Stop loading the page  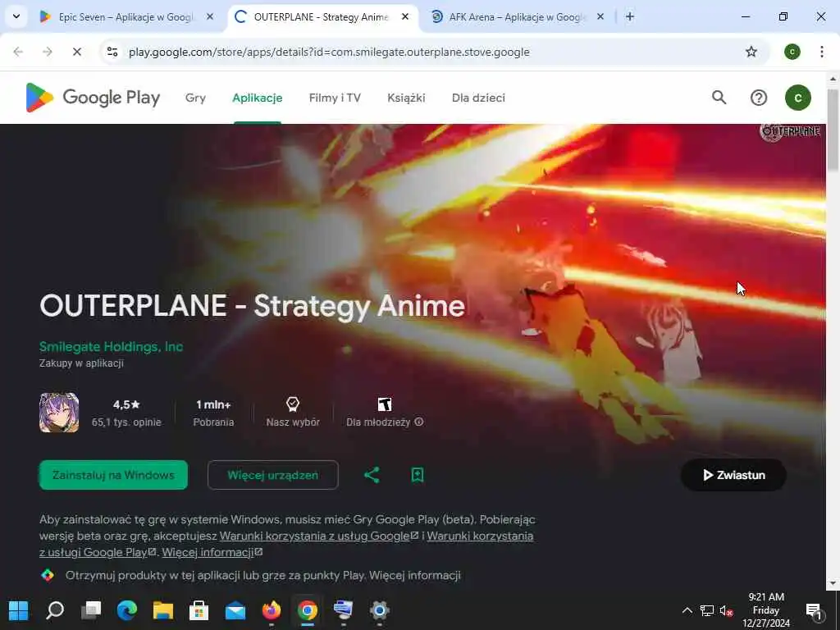click(76, 52)
